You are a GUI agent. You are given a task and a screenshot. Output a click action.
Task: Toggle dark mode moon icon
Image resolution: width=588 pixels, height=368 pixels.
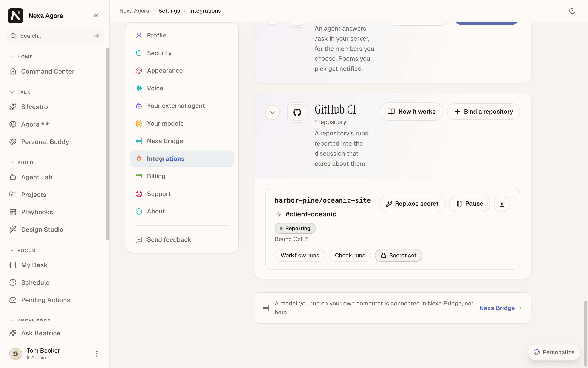click(x=572, y=11)
